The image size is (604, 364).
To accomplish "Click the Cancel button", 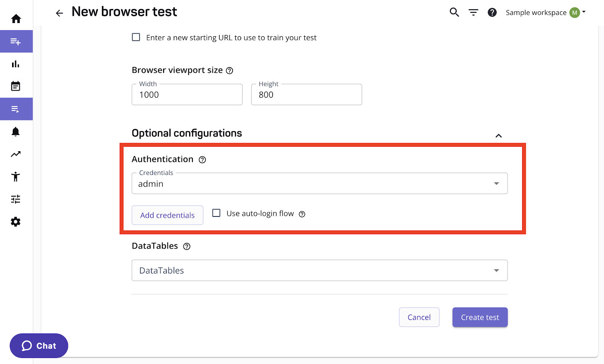I will coord(419,317).
